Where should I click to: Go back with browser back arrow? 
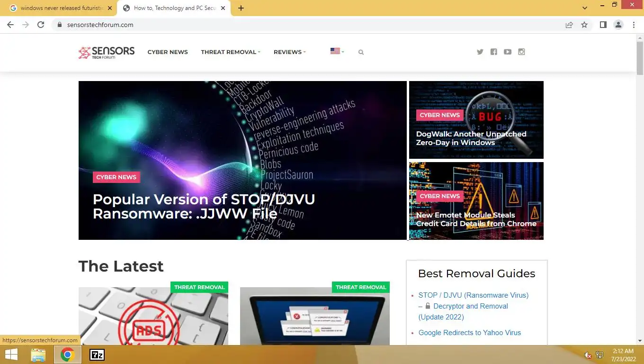click(10, 25)
